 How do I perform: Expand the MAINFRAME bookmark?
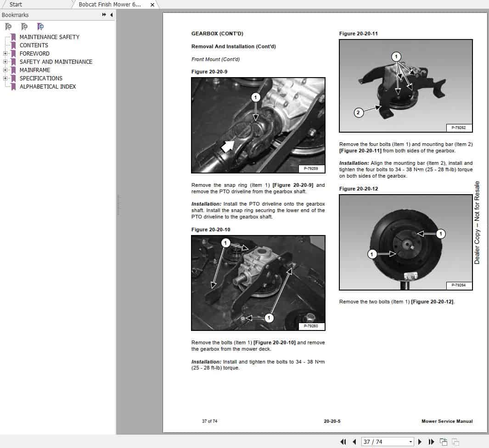pos(4,70)
